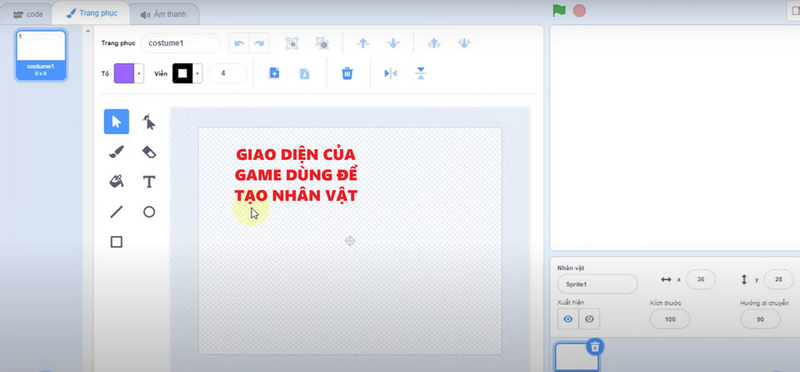
Task: Click the green flag to run
Action: 559,11
